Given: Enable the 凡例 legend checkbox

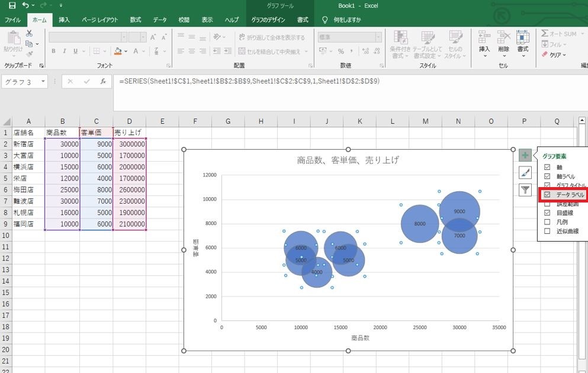Looking at the screenshot, I should click(x=547, y=222).
